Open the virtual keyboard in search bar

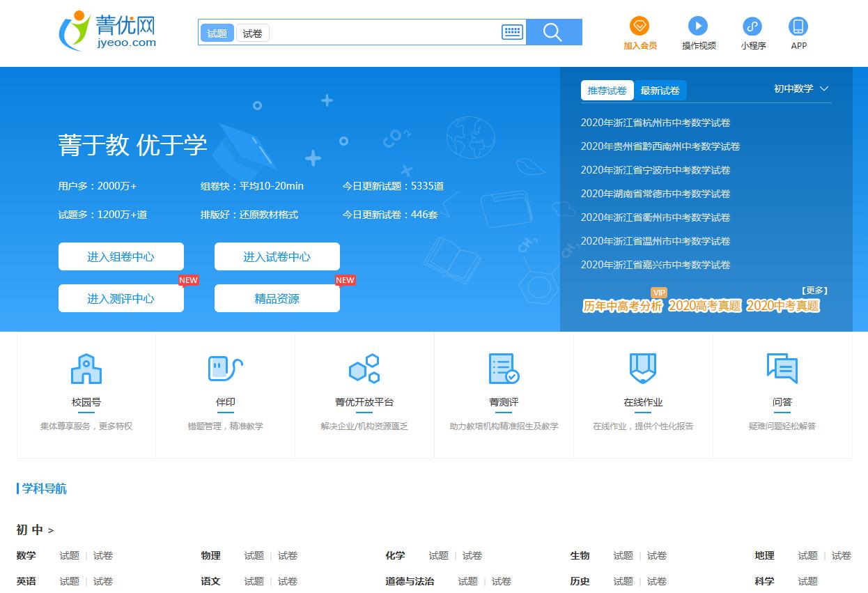512,31
